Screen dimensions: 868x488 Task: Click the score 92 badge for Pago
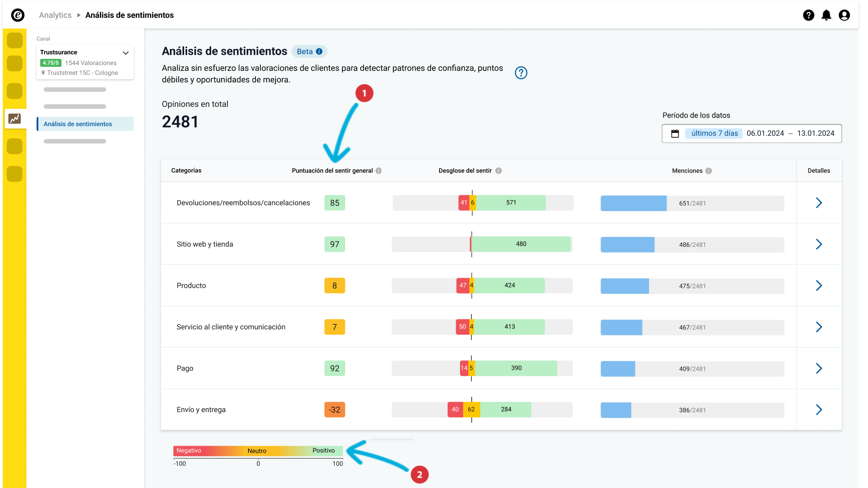click(334, 368)
